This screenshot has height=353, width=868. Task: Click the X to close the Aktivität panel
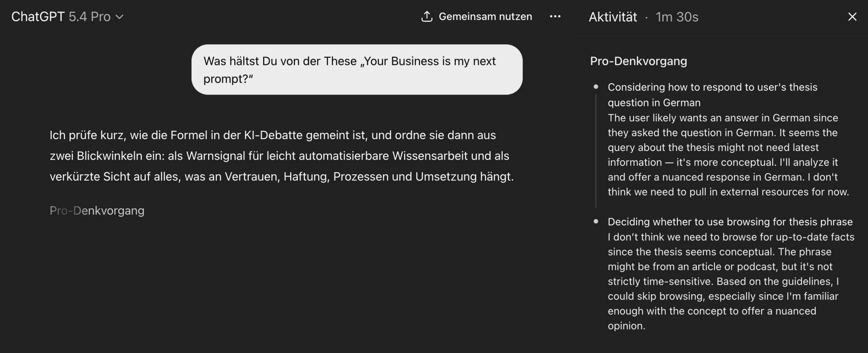tap(852, 17)
